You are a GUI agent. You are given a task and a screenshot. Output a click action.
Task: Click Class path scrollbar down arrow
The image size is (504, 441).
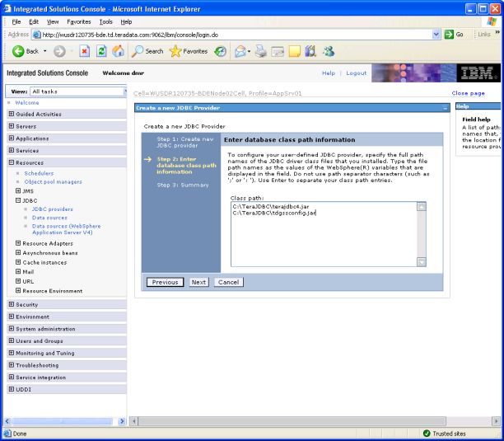pos(422,262)
